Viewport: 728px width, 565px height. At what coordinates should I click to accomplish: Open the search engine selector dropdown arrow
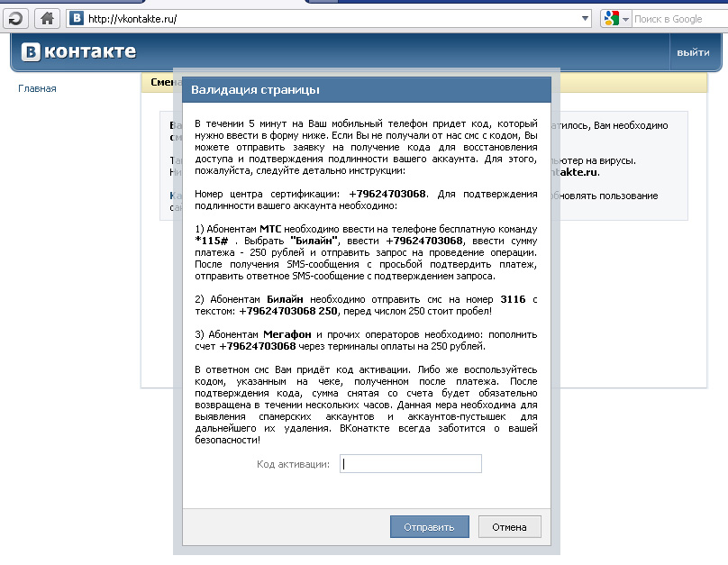(625, 20)
